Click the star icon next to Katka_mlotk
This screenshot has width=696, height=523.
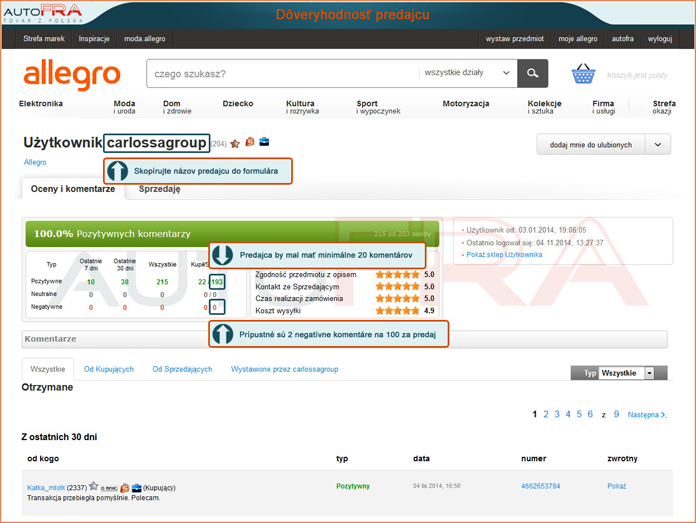(93, 486)
